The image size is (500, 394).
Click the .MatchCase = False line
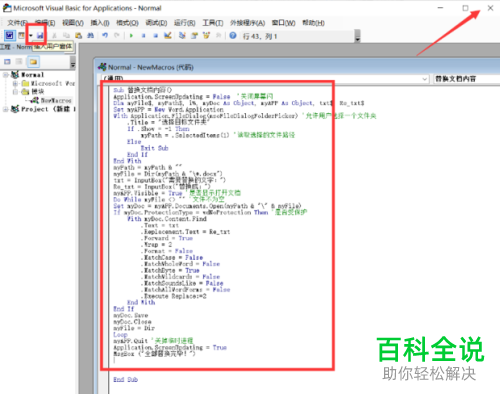(x=172, y=257)
